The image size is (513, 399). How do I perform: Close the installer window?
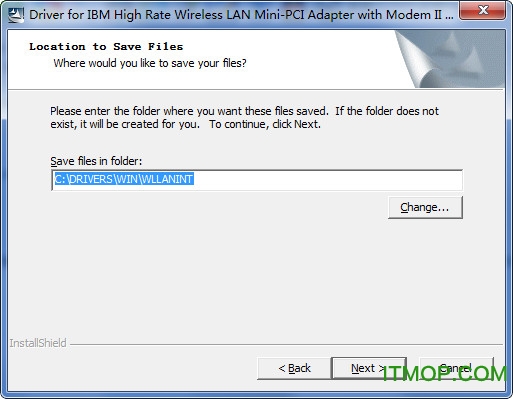click(482, 11)
